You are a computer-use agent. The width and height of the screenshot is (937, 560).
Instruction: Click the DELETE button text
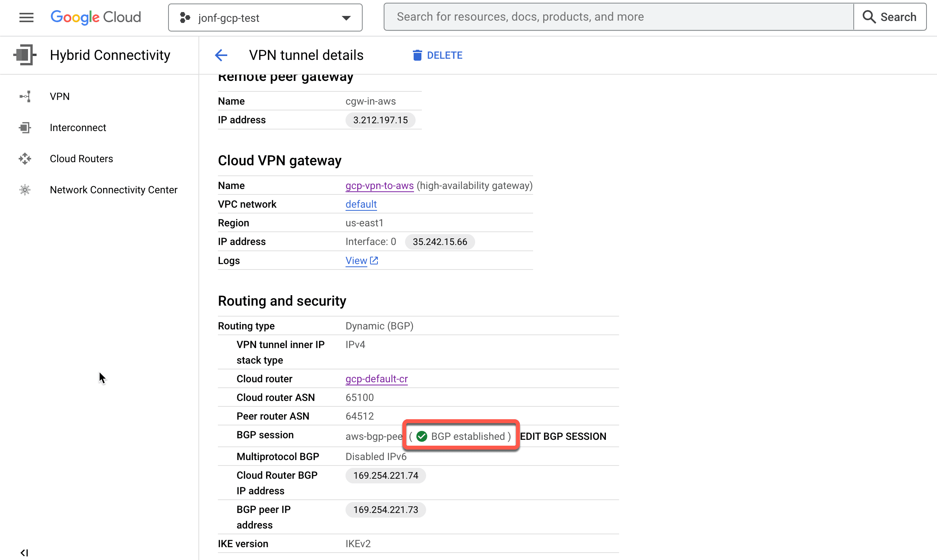pos(445,55)
